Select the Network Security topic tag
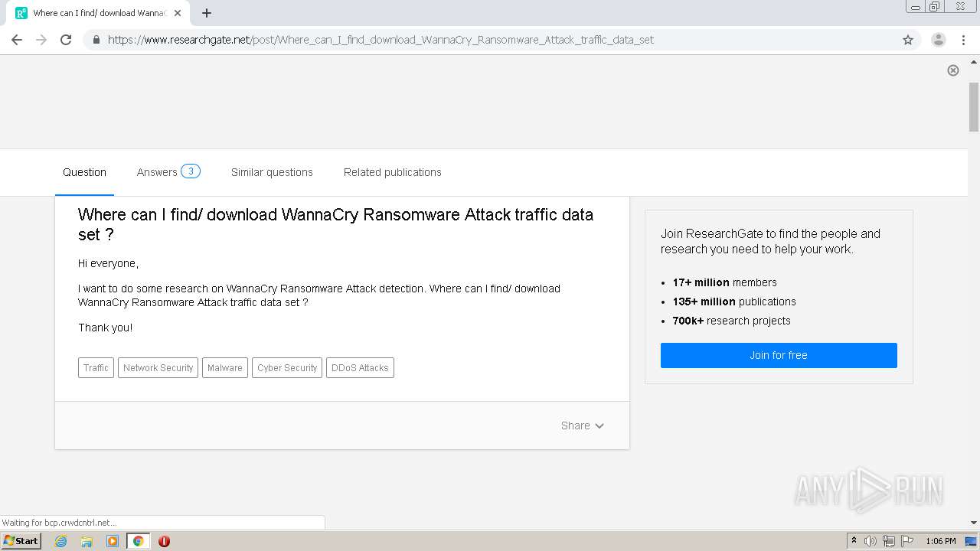The image size is (980, 551). [158, 368]
